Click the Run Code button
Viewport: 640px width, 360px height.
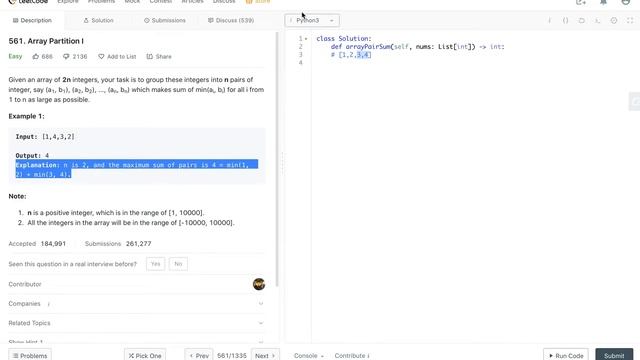coord(566,355)
